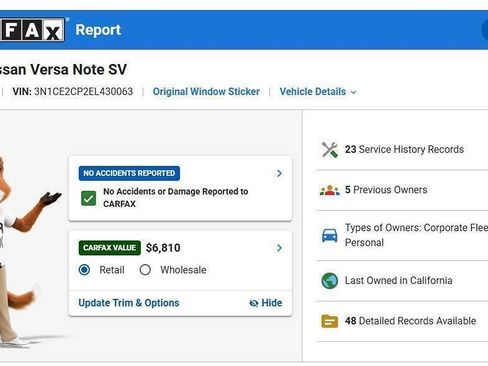
Task: Click the Versa Note SV vehicle title
Action: (x=63, y=70)
